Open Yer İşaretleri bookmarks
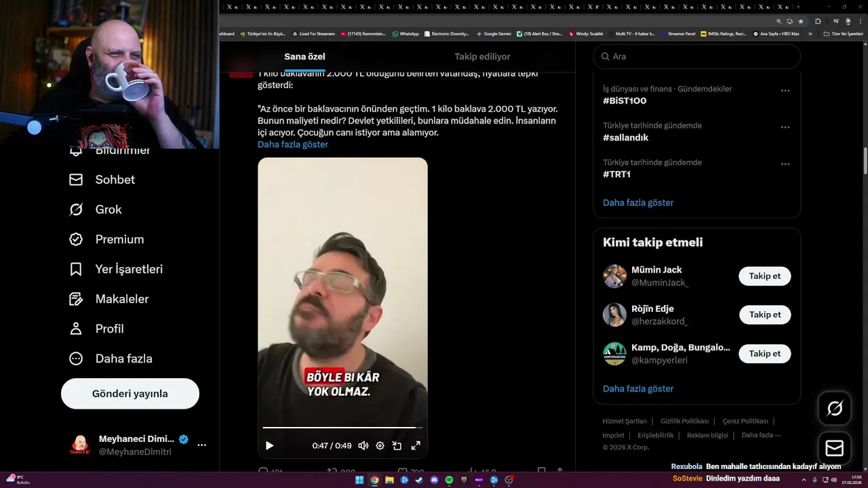868x488 pixels. pyautogui.click(x=116, y=269)
